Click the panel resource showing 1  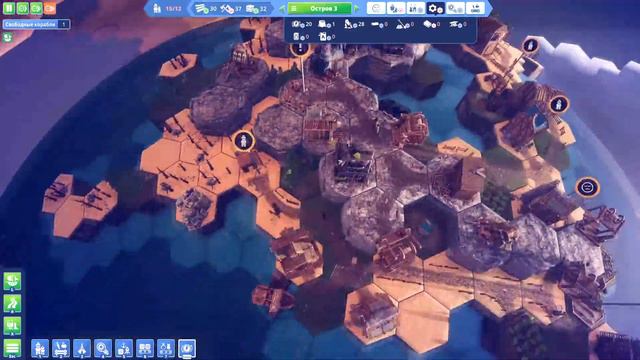(x=327, y=24)
